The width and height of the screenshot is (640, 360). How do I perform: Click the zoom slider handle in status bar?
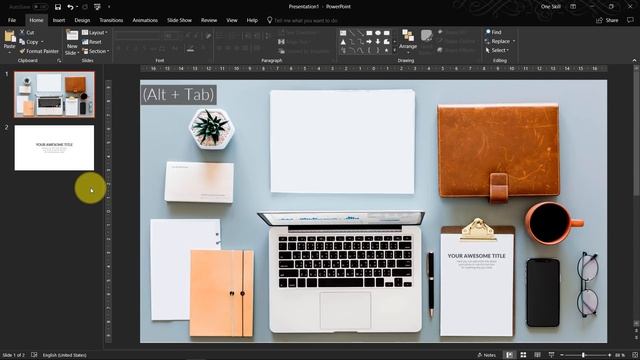tap(584, 355)
